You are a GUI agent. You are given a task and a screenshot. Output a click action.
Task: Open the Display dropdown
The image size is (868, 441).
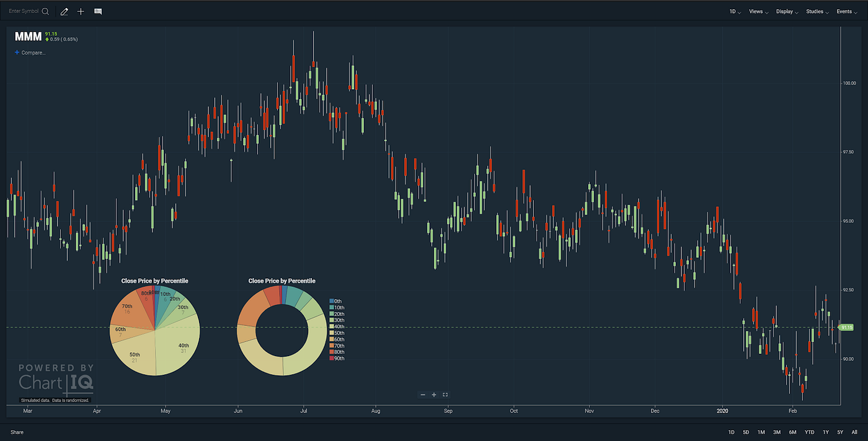pos(786,11)
